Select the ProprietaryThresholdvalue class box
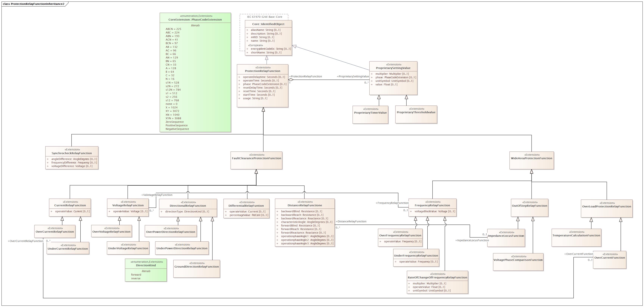644x307 pixels. tap(416, 114)
